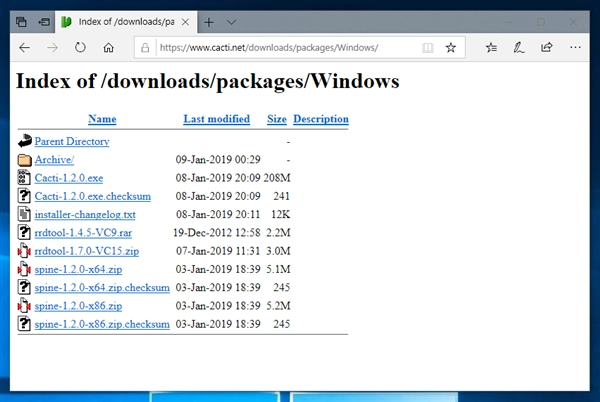Click the lock site-info icon
The width and height of the screenshot is (600, 402).
145,48
